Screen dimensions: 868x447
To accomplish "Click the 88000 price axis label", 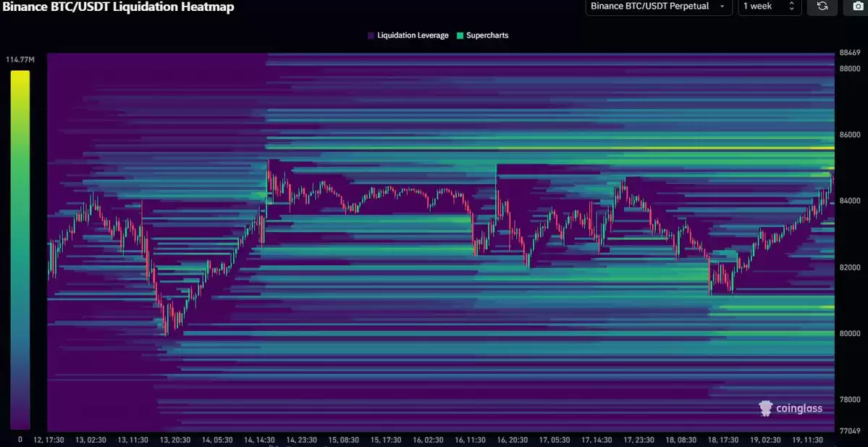I will tap(850, 68).
